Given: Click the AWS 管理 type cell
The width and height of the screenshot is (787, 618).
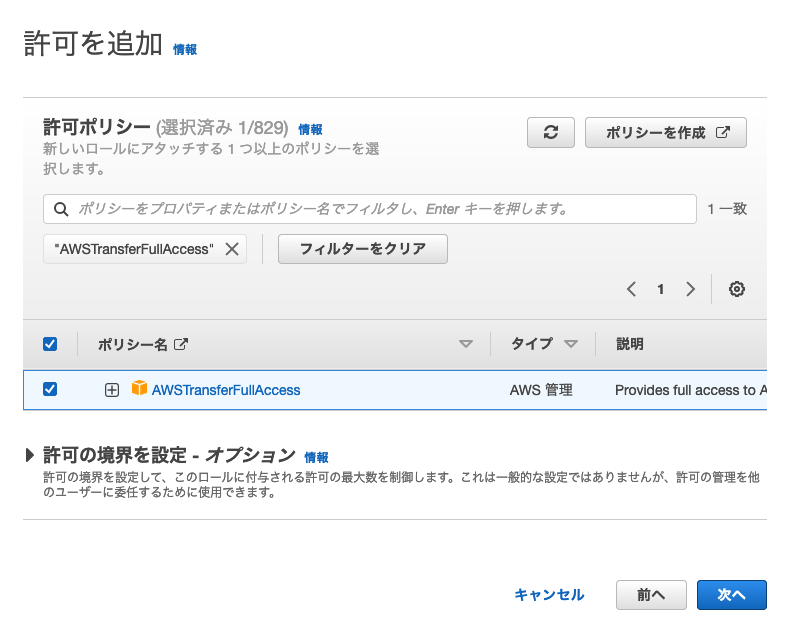Looking at the screenshot, I should pyautogui.click(x=541, y=390).
